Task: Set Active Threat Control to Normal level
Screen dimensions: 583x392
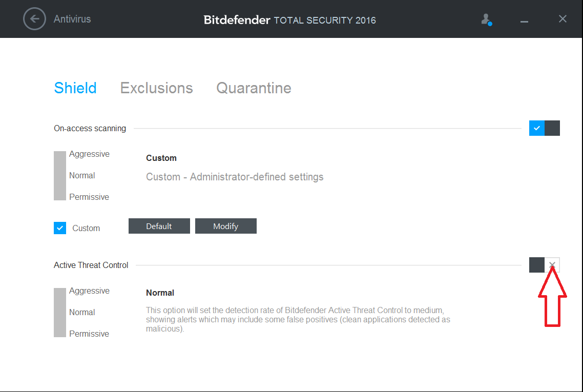Action: 82,313
